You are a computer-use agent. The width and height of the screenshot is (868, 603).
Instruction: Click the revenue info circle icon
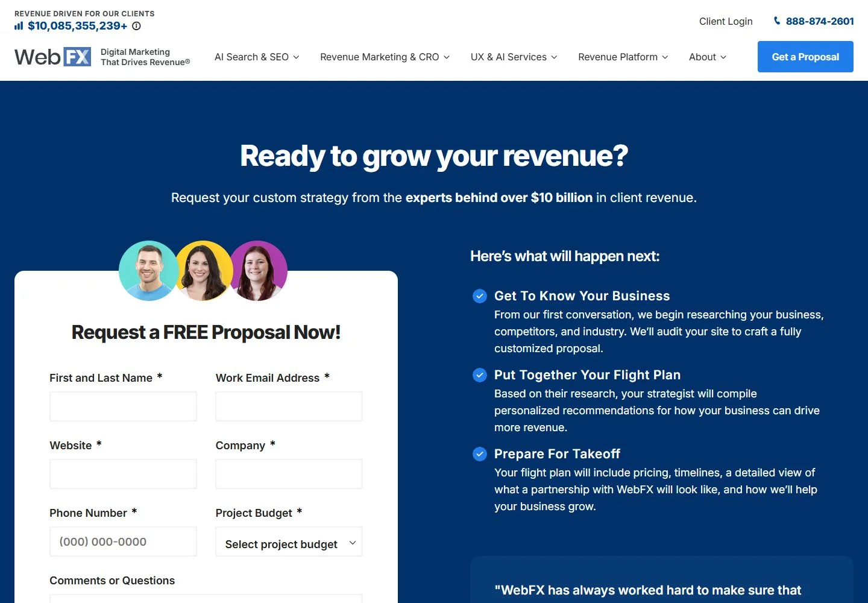tap(136, 26)
